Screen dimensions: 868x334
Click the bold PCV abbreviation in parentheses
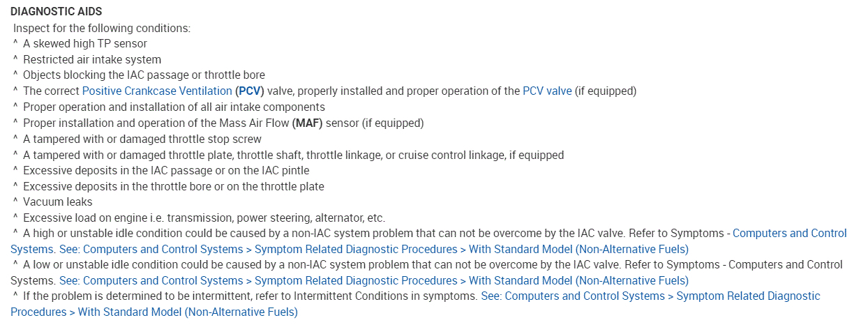pos(250,91)
